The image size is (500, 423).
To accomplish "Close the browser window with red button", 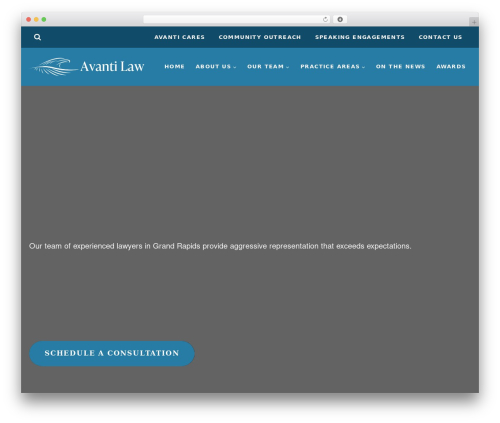I will [x=29, y=19].
